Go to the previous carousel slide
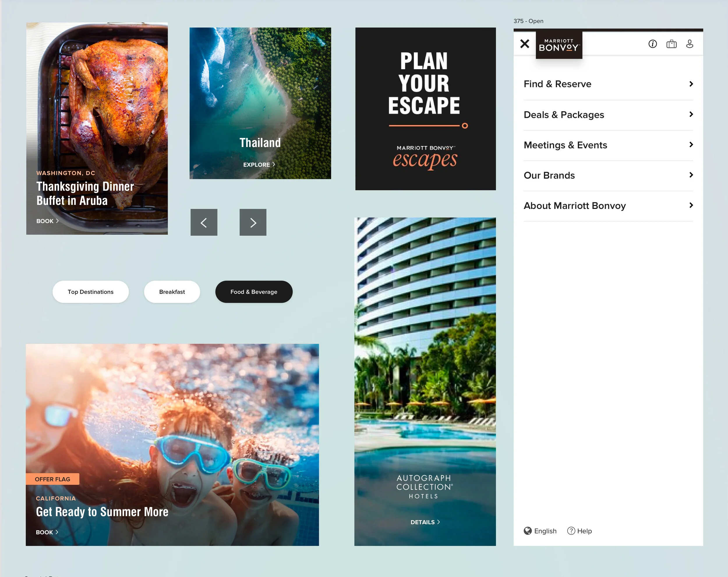This screenshot has height=577, width=728. pos(204,222)
